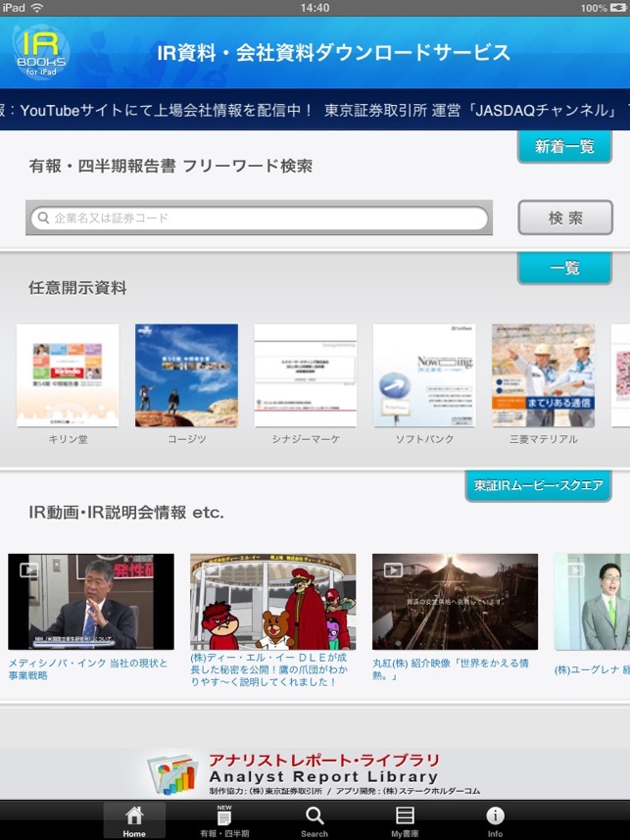Go to the Search tab
This screenshot has width=630, height=840.
[x=315, y=820]
